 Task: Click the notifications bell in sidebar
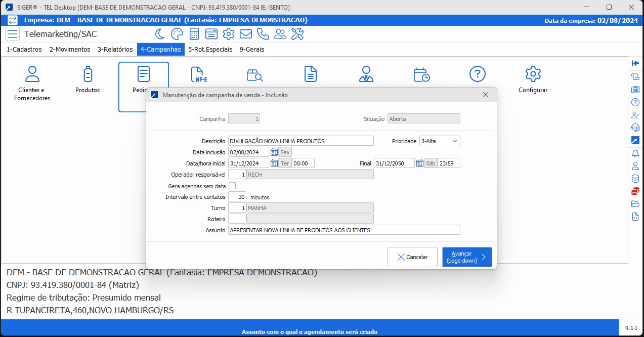pyautogui.click(x=635, y=153)
